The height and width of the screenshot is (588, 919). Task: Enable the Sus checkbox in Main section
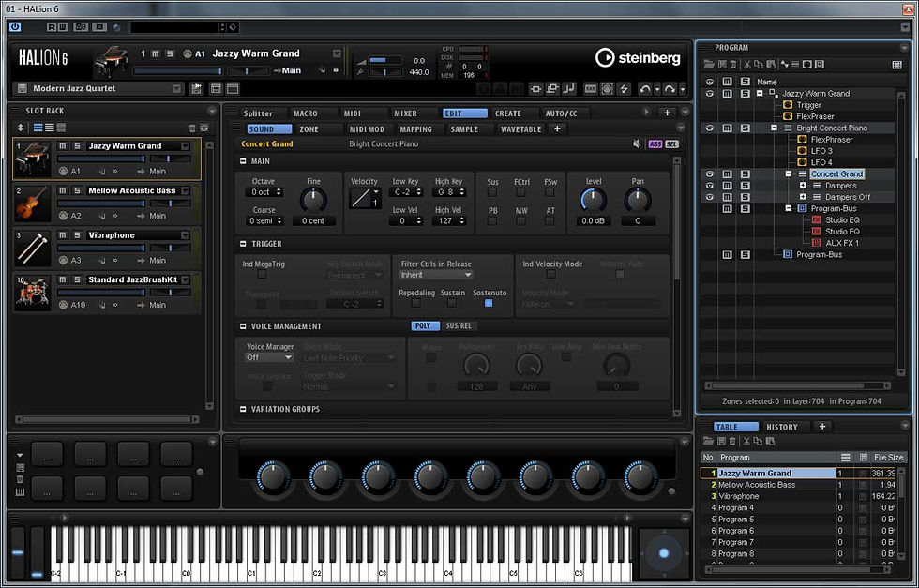pos(492,192)
